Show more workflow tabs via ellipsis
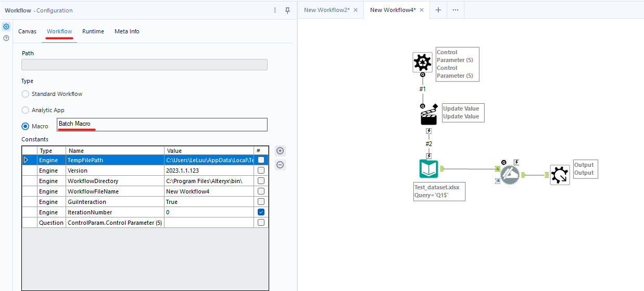The width and height of the screenshot is (644, 291). [455, 10]
